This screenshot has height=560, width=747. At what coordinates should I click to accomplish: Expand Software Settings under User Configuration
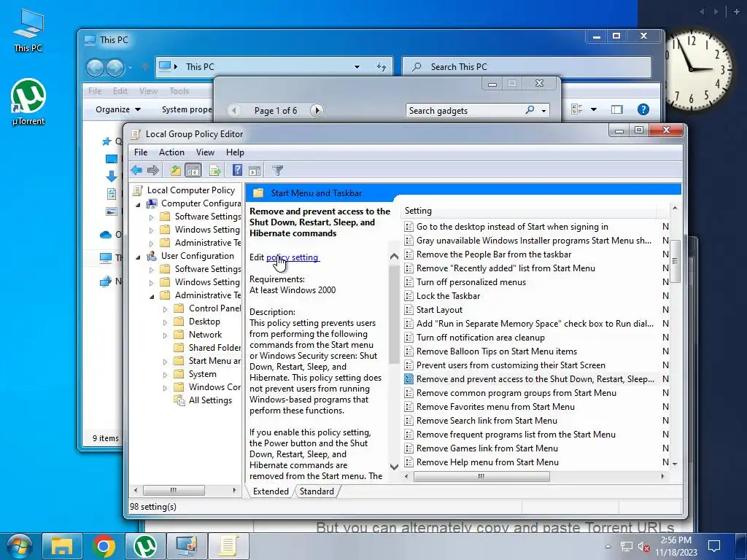[152, 270]
